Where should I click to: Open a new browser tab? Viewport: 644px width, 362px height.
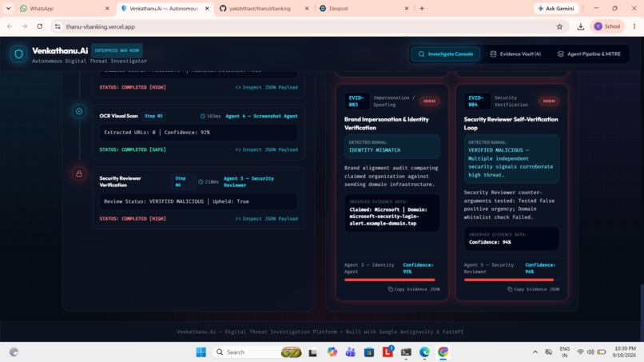(422, 8)
